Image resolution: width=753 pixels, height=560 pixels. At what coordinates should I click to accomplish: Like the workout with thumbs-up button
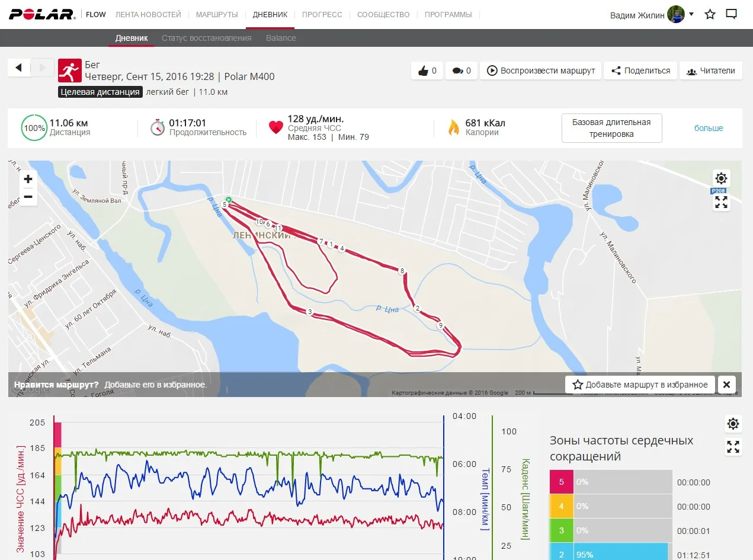pyautogui.click(x=427, y=71)
